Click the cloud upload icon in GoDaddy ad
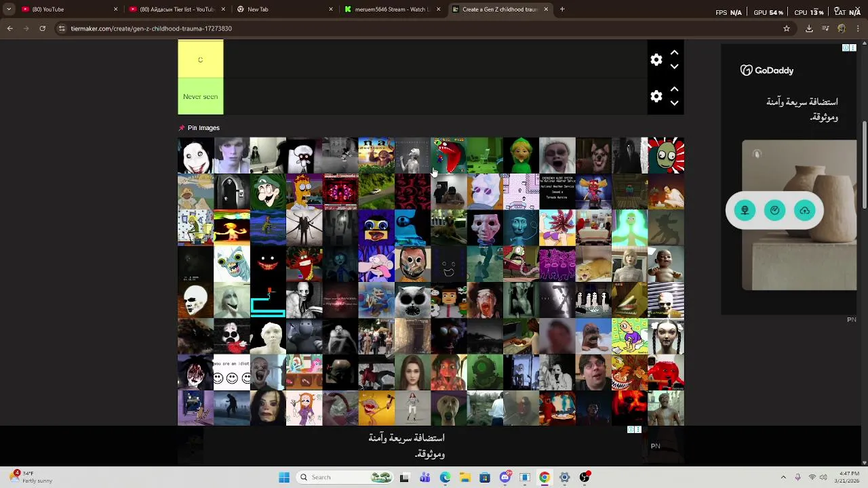Screen dimensions: 868x488 click(804, 210)
